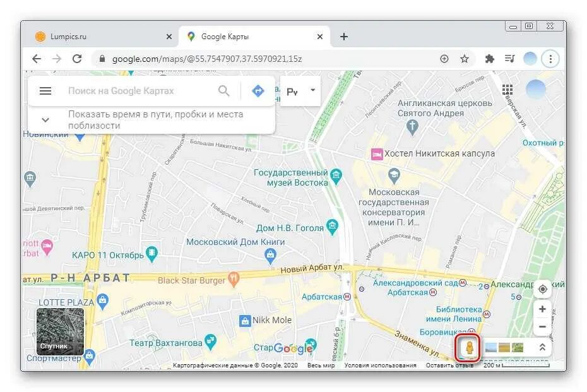Select the LOTTE PLAZA shopping pin
587x392 pixels.
pyautogui.click(x=102, y=301)
